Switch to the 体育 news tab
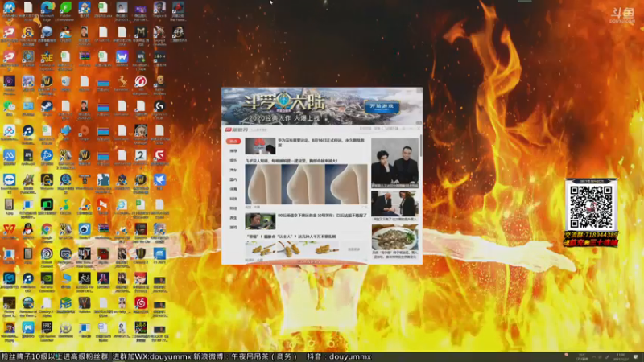Image resolution: width=644 pixels, height=362 pixels. tap(233, 189)
